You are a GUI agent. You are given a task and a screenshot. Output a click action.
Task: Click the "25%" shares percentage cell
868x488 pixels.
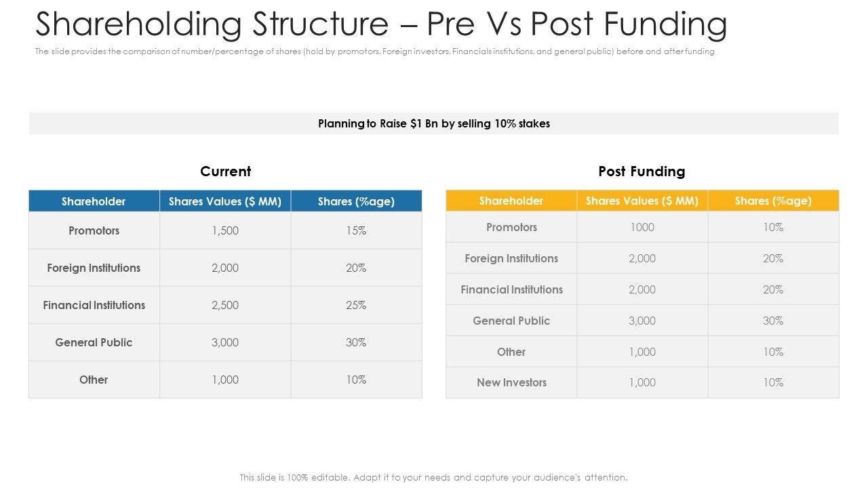(x=356, y=305)
